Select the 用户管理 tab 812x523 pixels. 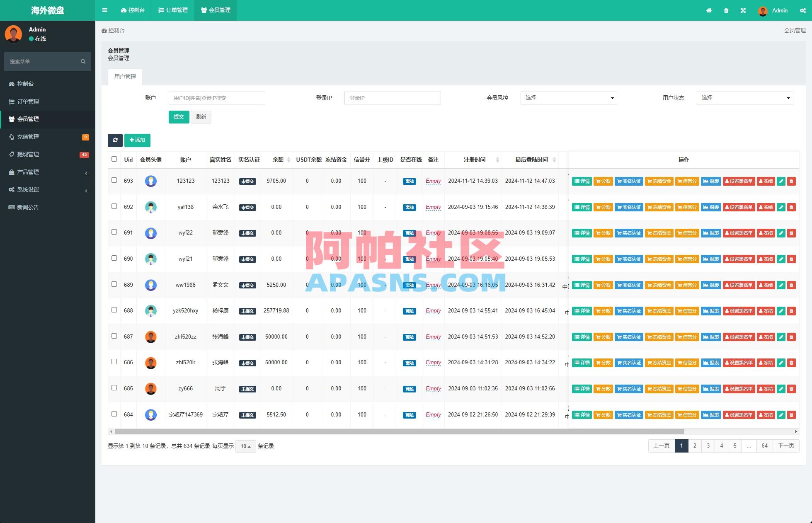click(x=125, y=77)
